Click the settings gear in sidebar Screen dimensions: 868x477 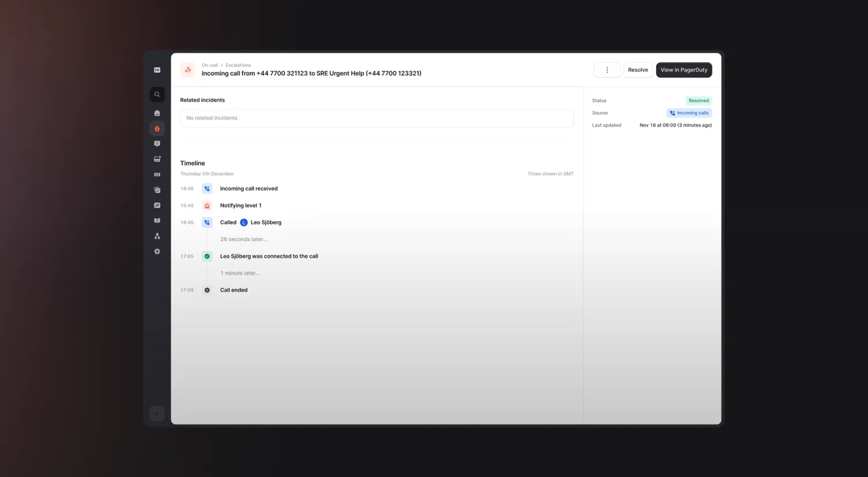(157, 252)
